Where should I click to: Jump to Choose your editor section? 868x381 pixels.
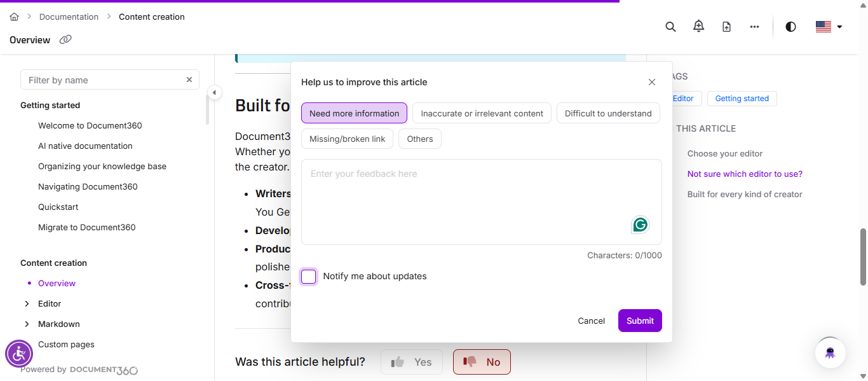click(x=725, y=153)
